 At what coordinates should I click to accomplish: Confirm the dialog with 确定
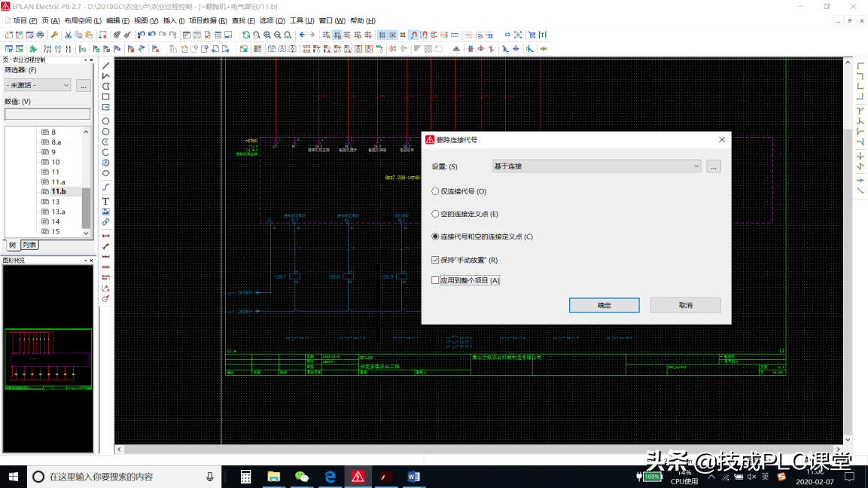(604, 305)
